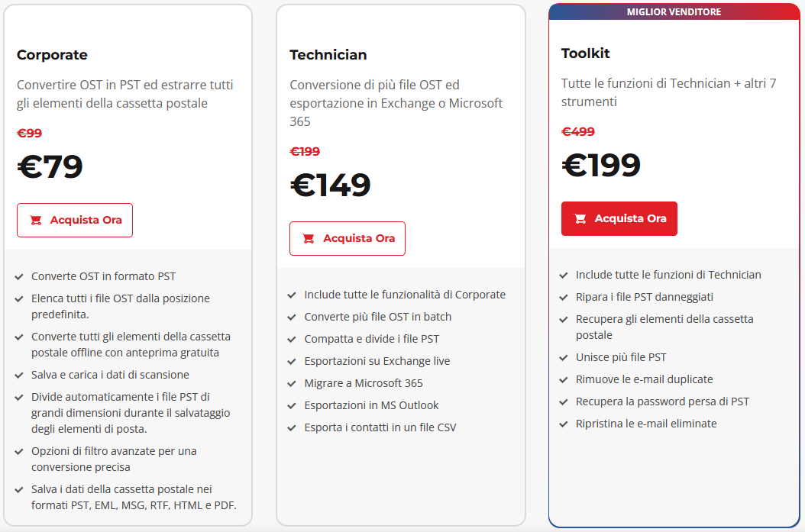Select the Technician plan title
Viewport: 805px width, 532px height.
(x=328, y=55)
